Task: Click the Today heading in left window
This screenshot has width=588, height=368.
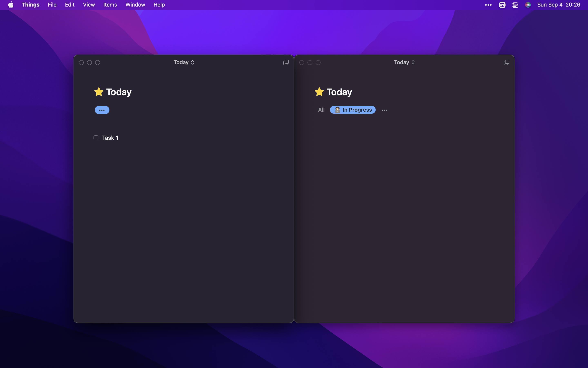Action: (x=119, y=92)
